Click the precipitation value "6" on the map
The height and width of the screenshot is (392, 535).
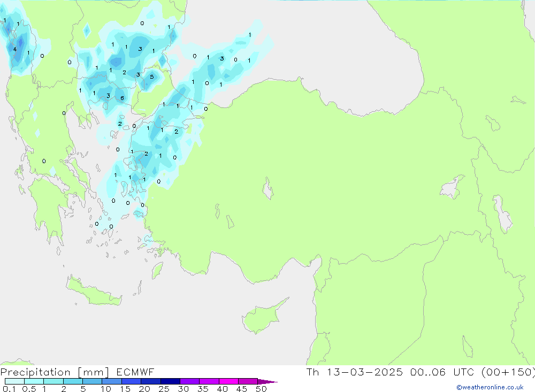pos(122,98)
